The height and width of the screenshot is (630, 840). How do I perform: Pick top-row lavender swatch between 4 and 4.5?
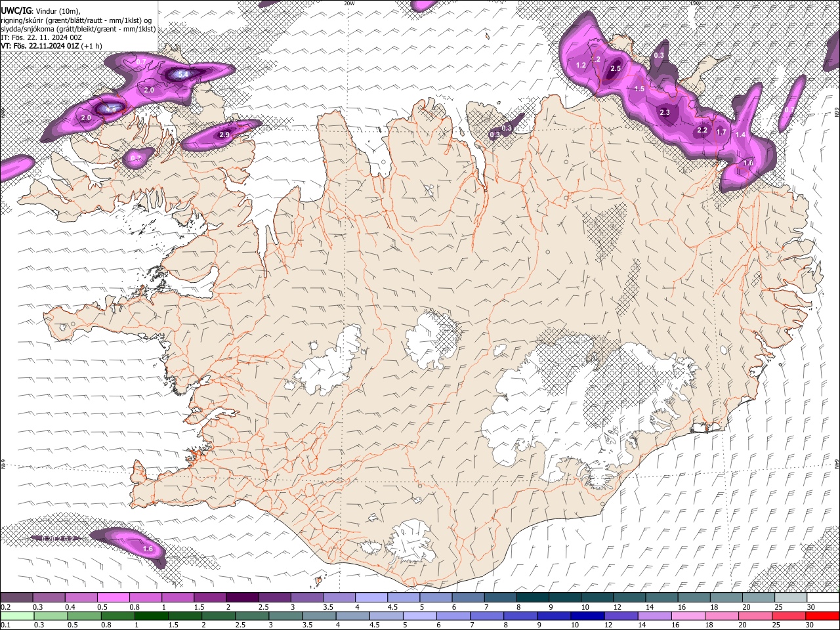[371, 598]
